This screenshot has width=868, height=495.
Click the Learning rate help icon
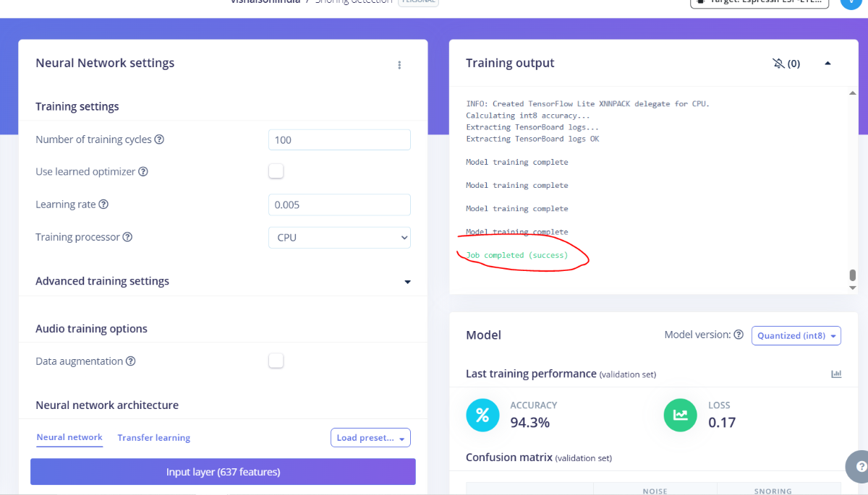pyautogui.click(x=103, y=205)
